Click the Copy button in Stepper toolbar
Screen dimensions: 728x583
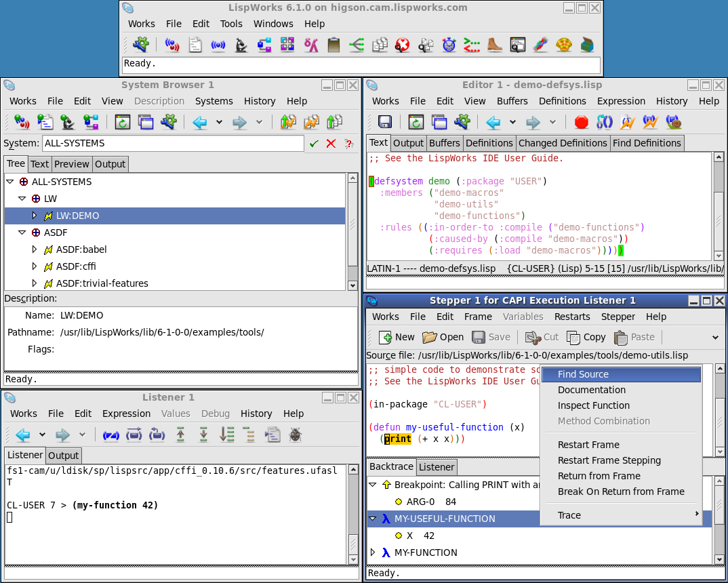click(586, 337)
